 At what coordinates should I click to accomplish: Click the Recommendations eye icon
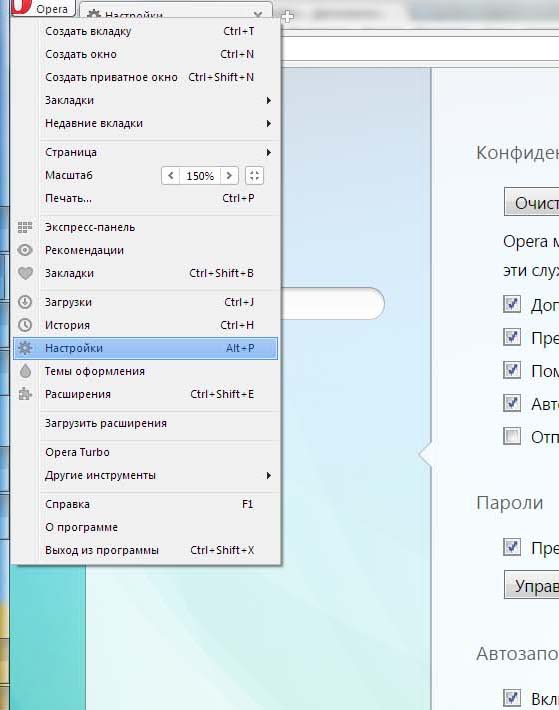click(25, 250)
